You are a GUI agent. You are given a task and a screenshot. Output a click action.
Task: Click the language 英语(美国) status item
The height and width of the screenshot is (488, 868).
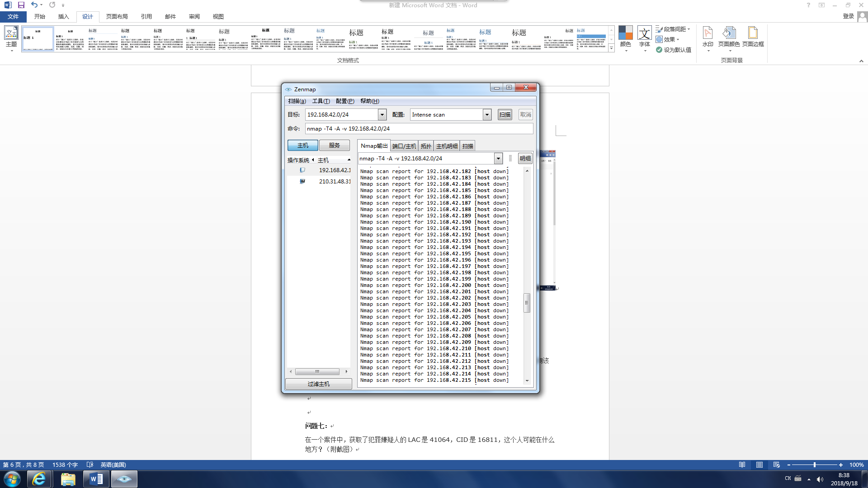(x=113, y=465)
